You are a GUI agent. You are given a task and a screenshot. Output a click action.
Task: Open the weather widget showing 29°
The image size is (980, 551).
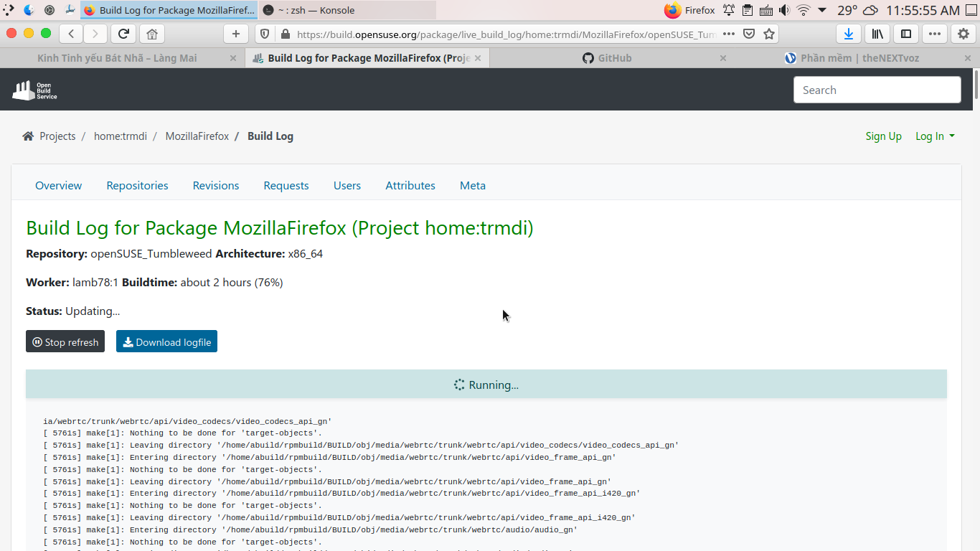(x=857, y=10)
